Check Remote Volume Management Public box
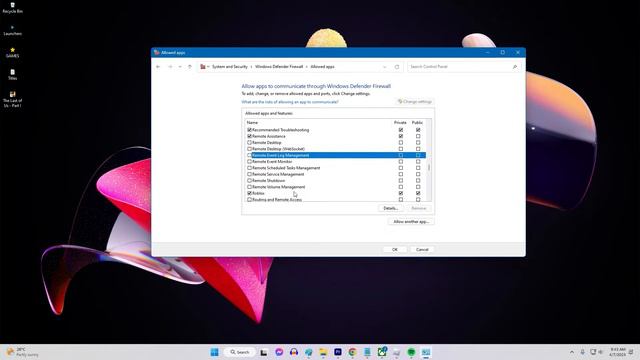Viewport: 640px width, 360px height. (x=418, y=187)
